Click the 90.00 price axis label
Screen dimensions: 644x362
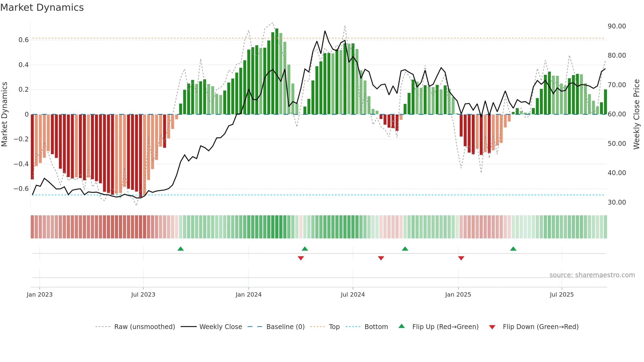(x=617, y=26)
